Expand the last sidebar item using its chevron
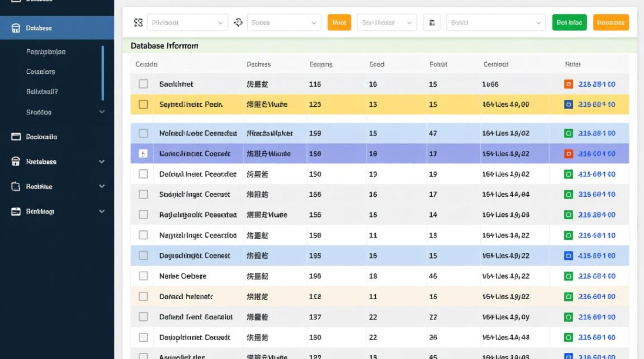The image size is (644, 359). pos(102,212)
